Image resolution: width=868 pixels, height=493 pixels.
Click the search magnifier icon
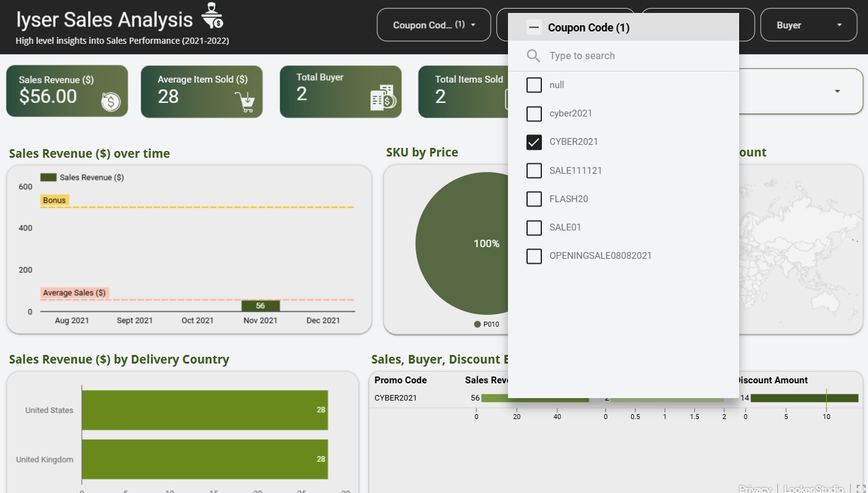point(533,56)
